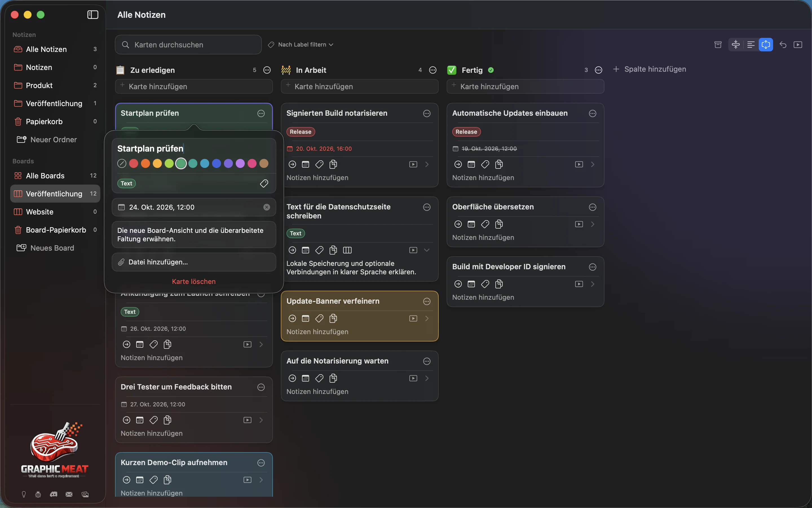Screen dimensions: 812x508
Task: Toggle the sidebar visibility icon
Action: click(x=92, y=15)
